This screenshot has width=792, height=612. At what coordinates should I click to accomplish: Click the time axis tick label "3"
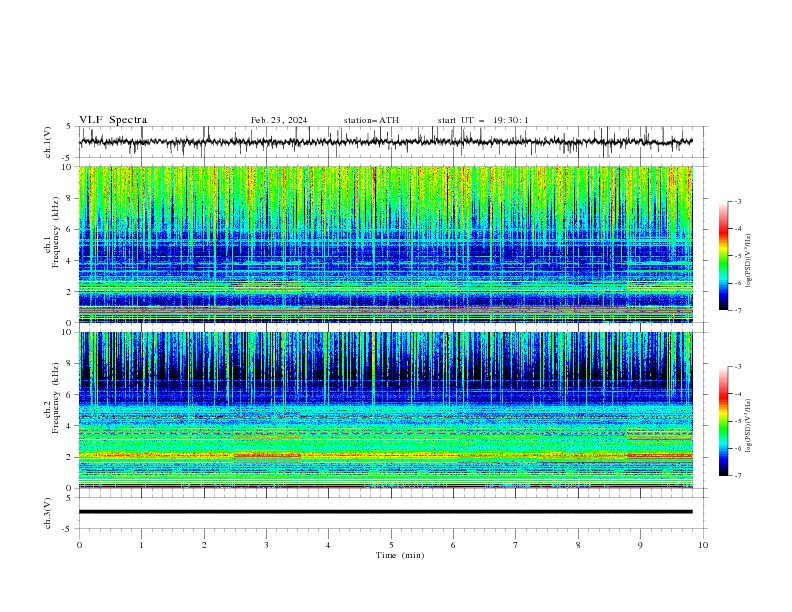point(266,545)
